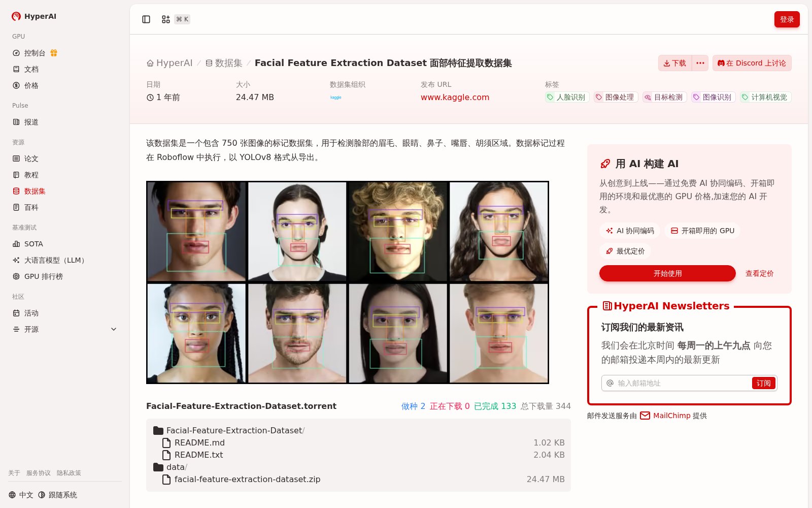Click the 做种 2 seed count

[x=413, y=406]
